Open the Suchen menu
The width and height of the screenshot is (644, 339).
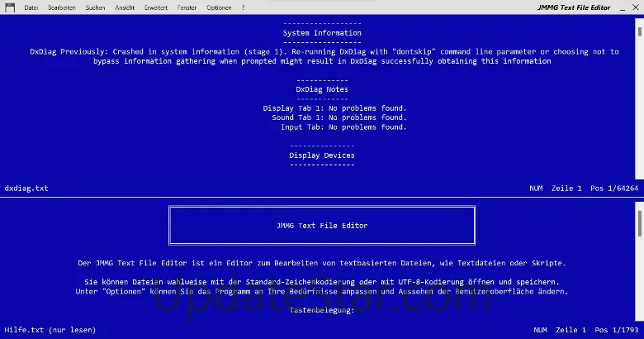pos(95,7)
